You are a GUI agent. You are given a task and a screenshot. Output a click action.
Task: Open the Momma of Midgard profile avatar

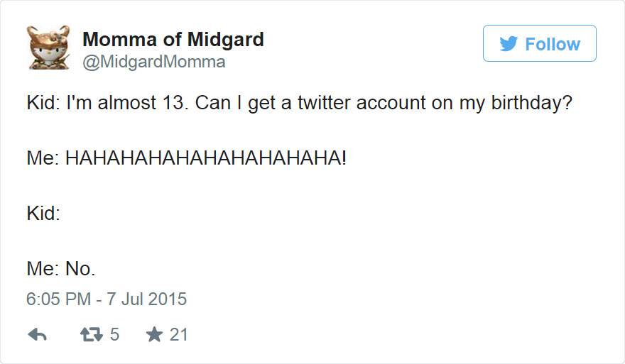click(x=48, y=49)
